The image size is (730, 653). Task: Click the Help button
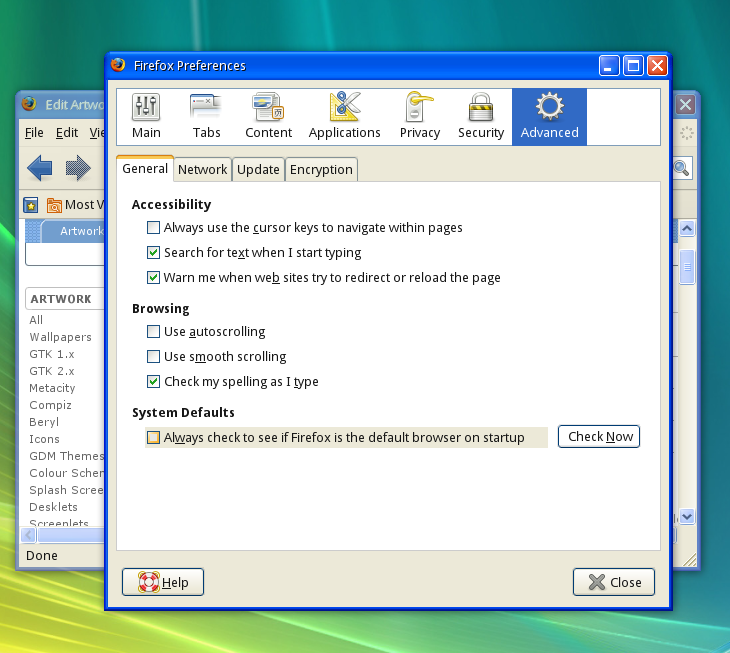point(163,582)
